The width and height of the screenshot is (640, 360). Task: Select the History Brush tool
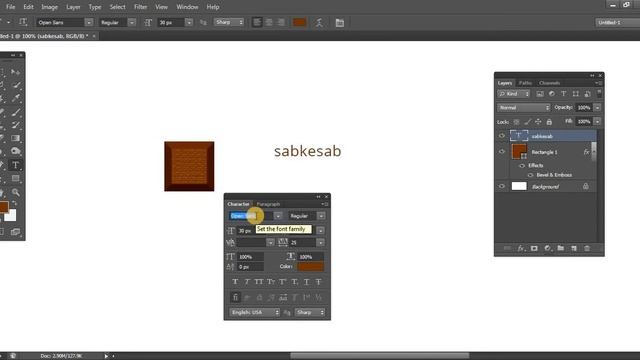(16, 125)
